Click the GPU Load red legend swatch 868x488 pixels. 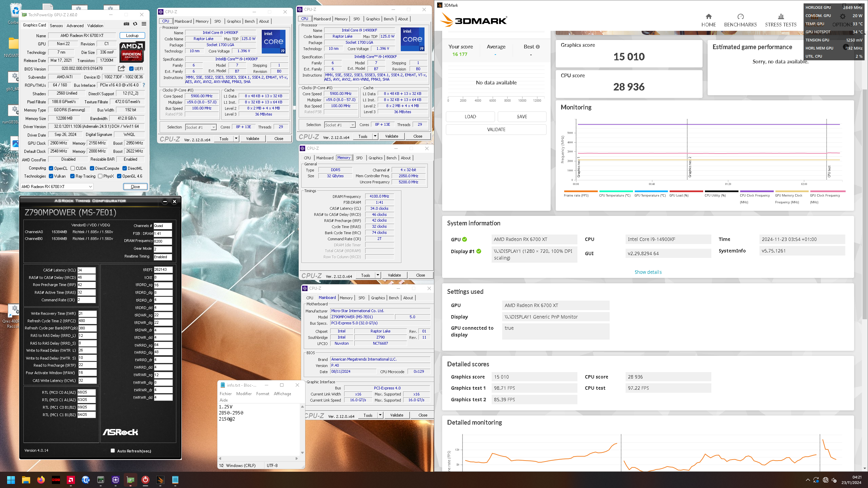coord(686,191)
